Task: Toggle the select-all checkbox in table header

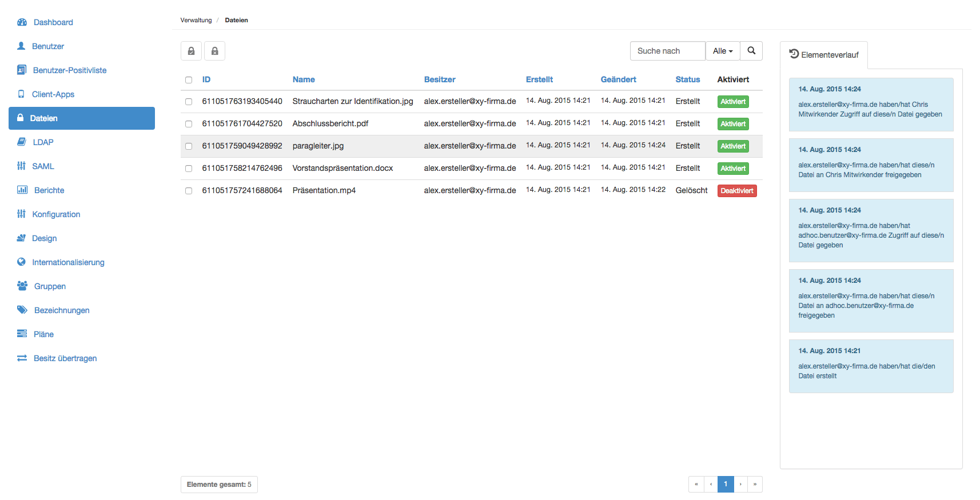Action: tap(189, 80)
